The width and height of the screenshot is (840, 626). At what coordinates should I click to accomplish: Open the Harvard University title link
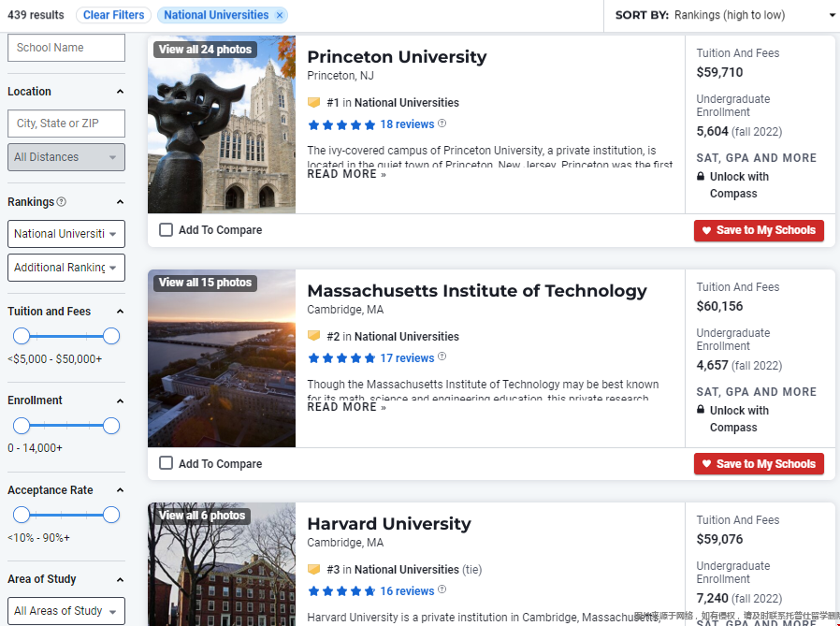(x=389, y=524)
